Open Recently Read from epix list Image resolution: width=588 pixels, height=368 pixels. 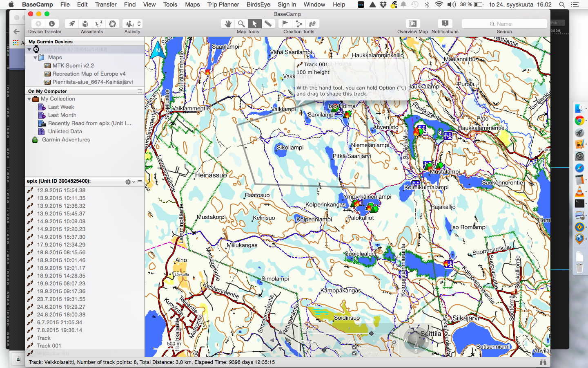pyautogui.click(x=90, y=123)
